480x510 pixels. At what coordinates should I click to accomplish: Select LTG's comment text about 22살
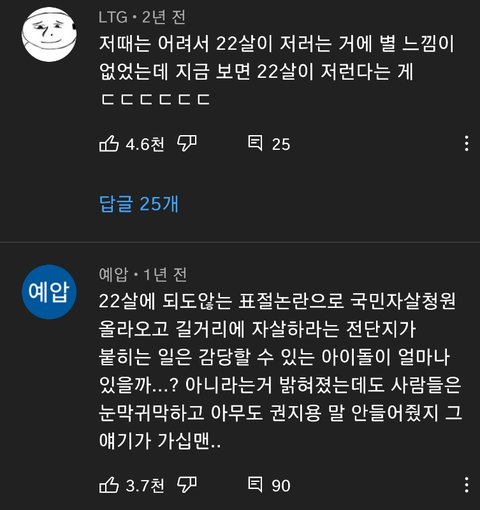pos(277,71)
